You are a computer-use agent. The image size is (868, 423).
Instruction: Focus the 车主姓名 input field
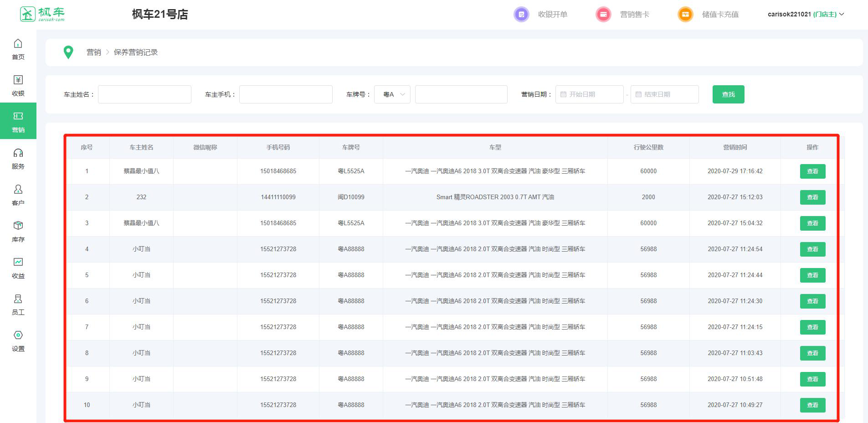144,94
